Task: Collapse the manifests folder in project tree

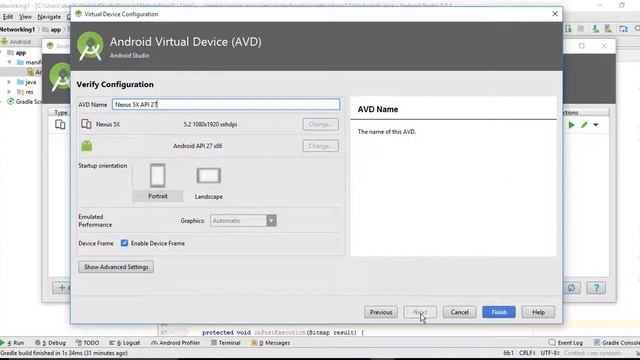Action: 9,62
